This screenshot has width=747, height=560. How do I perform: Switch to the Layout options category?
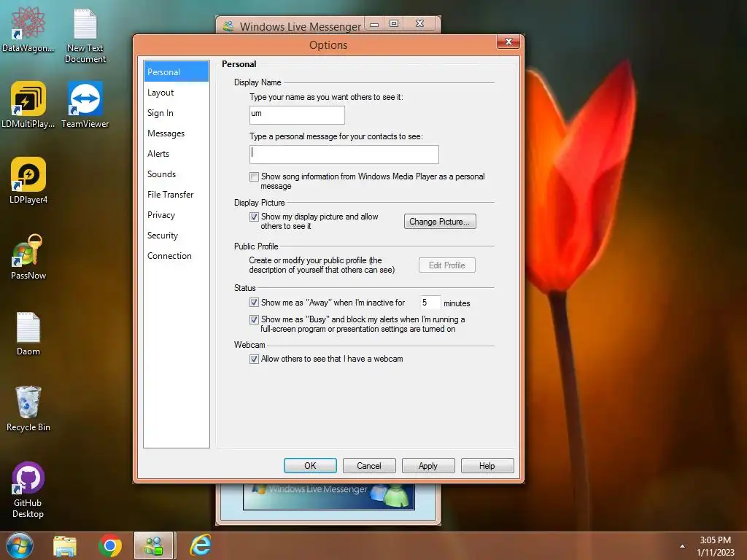coord(177,93)
